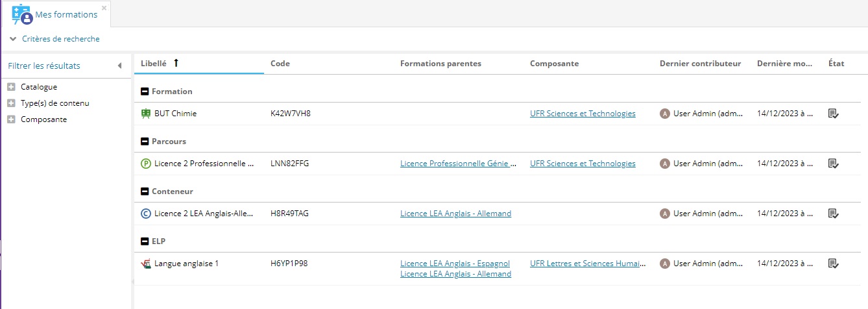Click the green Parcours icon beside Licence 2 Professionnelle
This screenshot has height=309, width=868.
pos(146,164)
